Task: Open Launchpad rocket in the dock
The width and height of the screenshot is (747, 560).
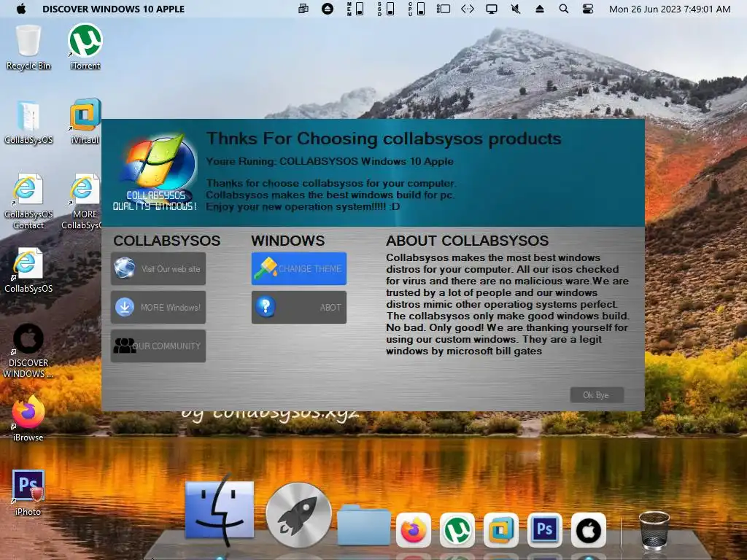Action: 298,514
